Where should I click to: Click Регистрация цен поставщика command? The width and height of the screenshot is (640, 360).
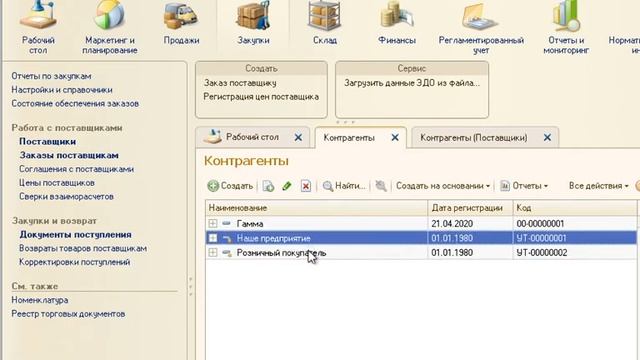tap(261, 97)
